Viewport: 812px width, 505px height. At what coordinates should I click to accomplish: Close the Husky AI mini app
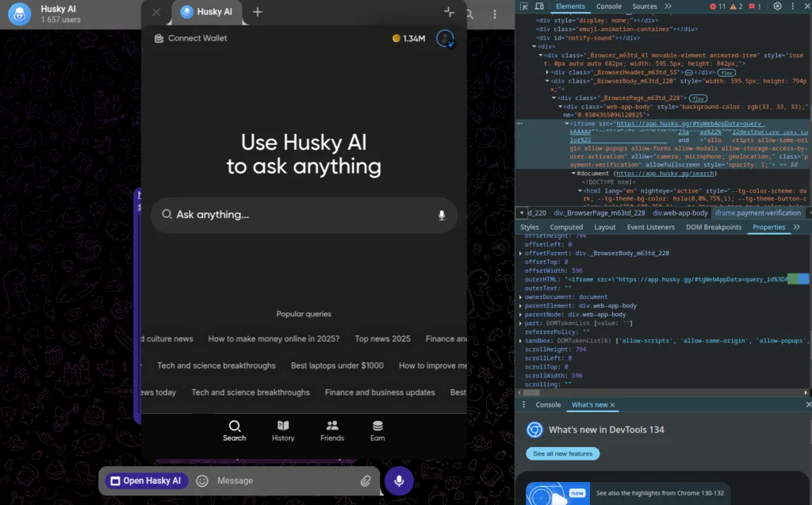click(156, 12)
